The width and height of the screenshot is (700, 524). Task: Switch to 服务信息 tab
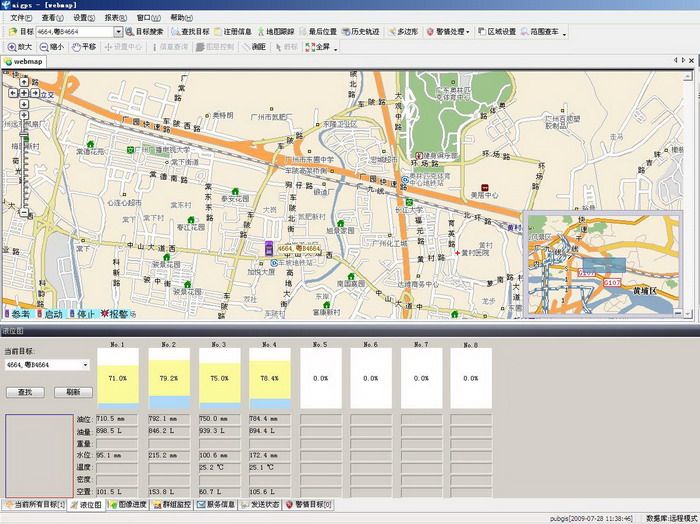[x=216, y=505]
